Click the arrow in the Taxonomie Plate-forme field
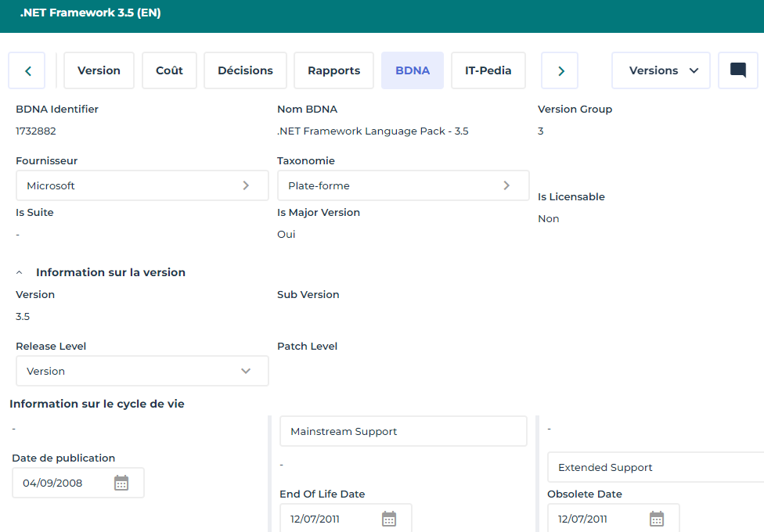 506,185
